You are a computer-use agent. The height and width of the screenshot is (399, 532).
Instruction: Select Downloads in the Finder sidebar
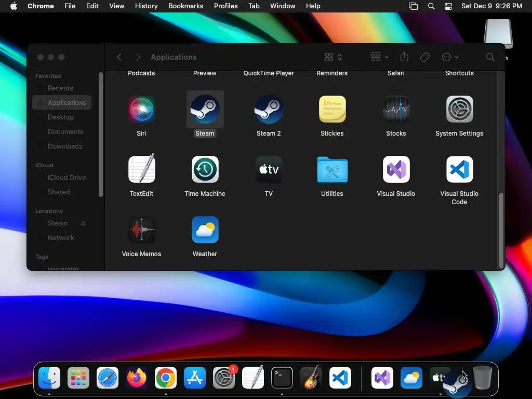pos(62,146)
